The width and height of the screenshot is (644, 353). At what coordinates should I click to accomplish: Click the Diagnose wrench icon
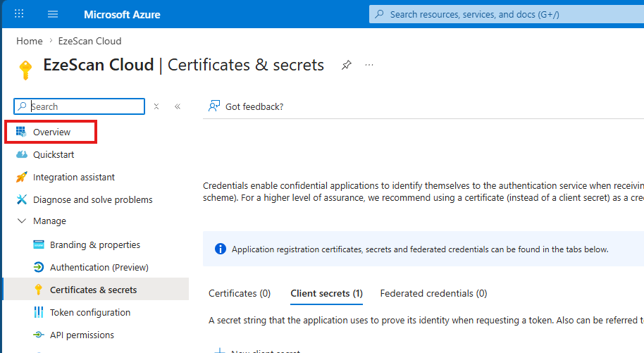tap(21, 199)
